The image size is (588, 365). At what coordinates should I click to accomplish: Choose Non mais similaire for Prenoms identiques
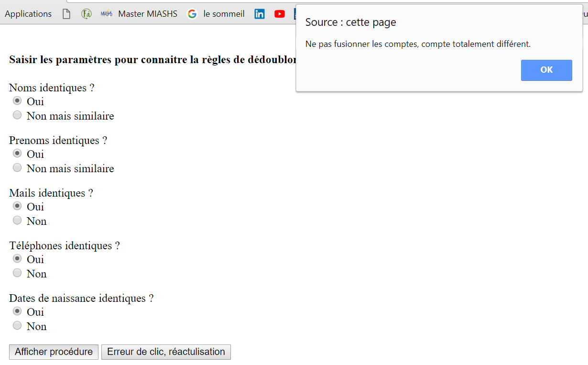point(17,167)
